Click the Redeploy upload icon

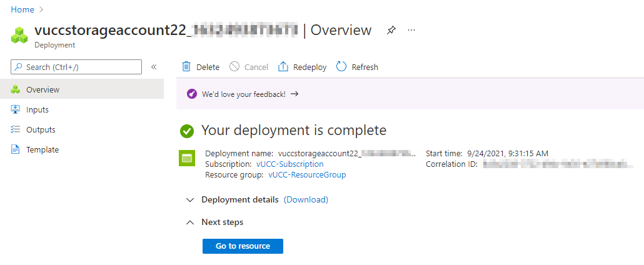point(283,67)
